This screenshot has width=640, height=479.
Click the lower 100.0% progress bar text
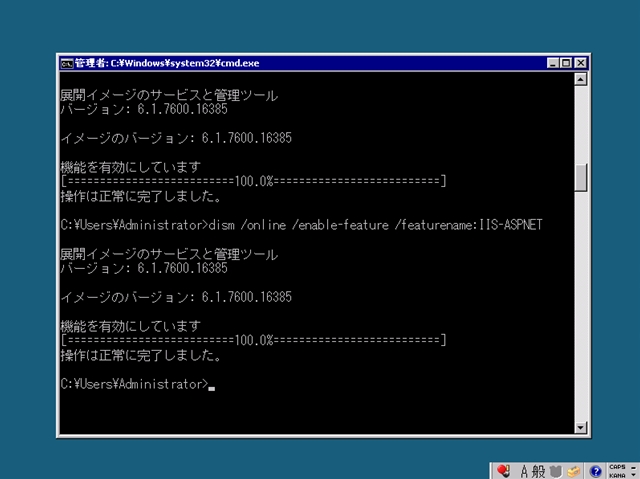253,340
